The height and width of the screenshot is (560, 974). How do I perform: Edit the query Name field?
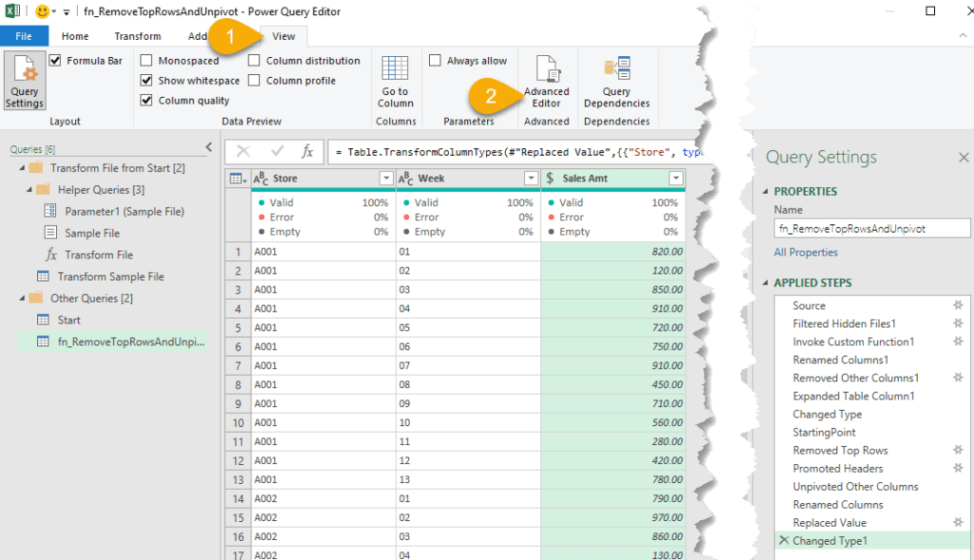pos(871,228)
